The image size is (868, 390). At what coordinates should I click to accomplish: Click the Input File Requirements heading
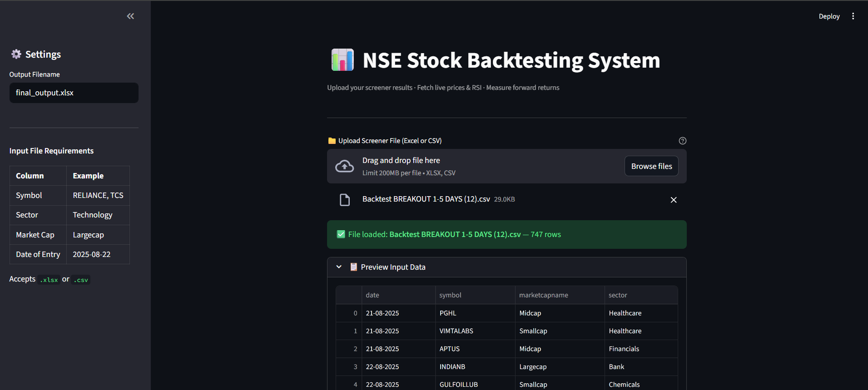(x=51, y=151)
